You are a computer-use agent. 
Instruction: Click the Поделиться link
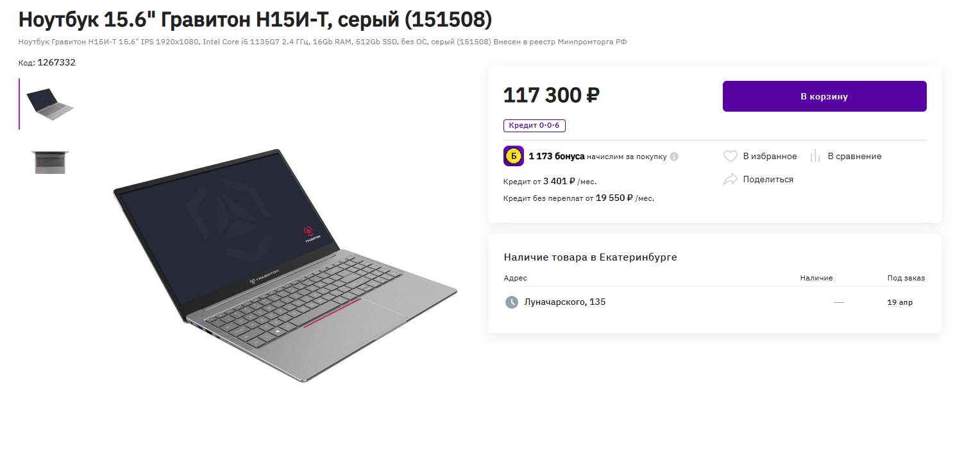click(768, 180)
